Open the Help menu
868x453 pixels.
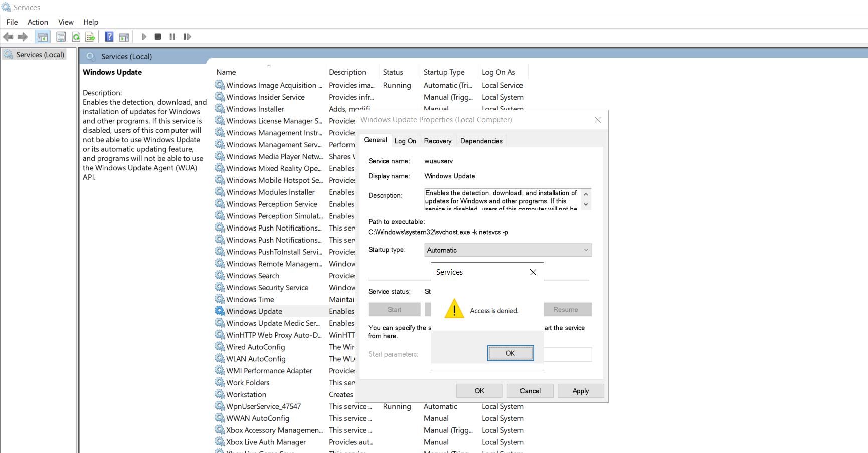point(91,22)
